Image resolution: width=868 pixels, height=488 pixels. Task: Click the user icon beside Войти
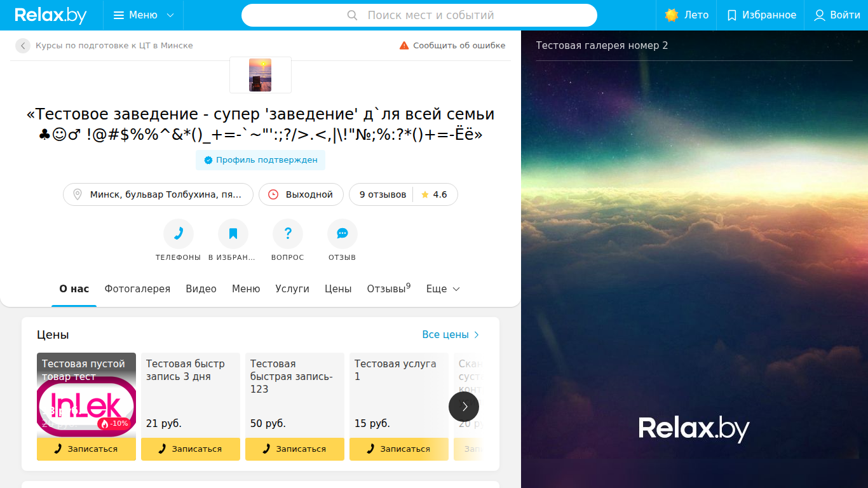click(x=820, y=15)
